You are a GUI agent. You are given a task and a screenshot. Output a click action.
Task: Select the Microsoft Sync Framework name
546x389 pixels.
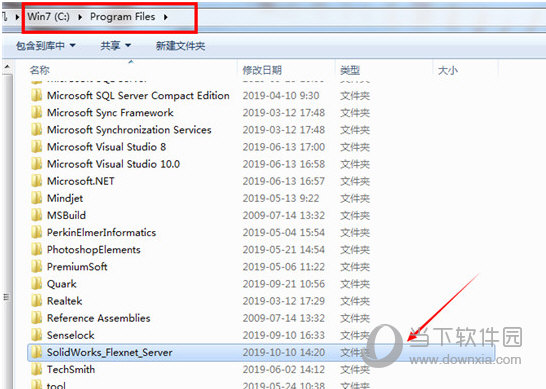(x=110, y=112)
